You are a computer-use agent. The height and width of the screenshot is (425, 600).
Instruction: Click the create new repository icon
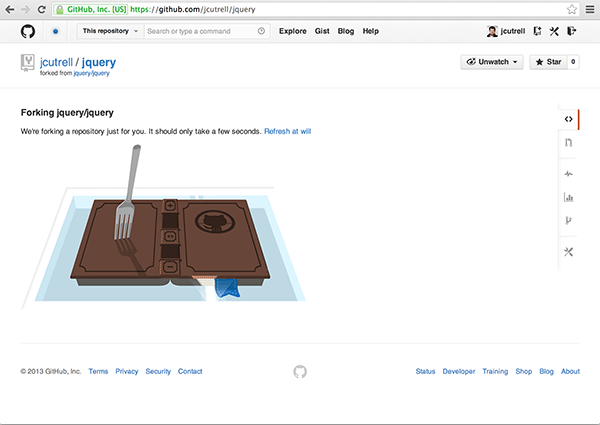click(538, 31)
